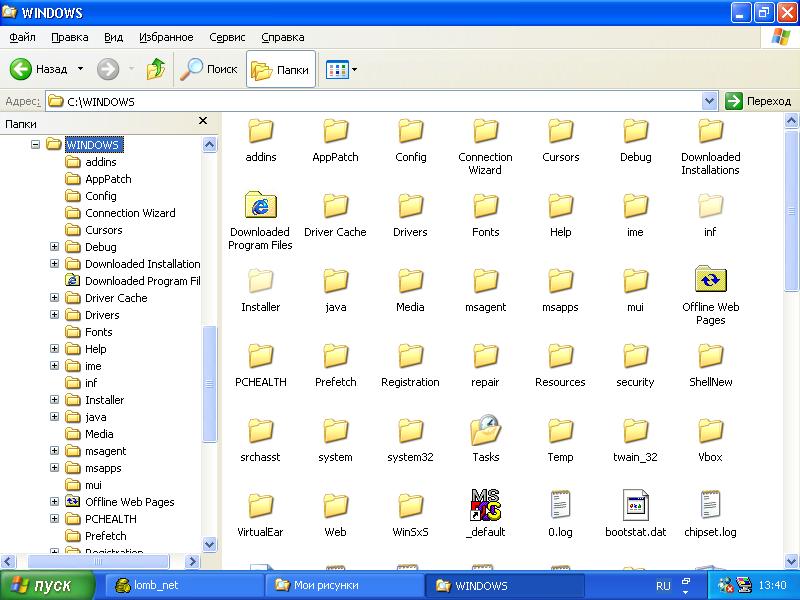Image resolution: width=800 pixels, height=600 pixels.
Task: Open the Fonts folder in main pane
Action: tap(485, 206)
